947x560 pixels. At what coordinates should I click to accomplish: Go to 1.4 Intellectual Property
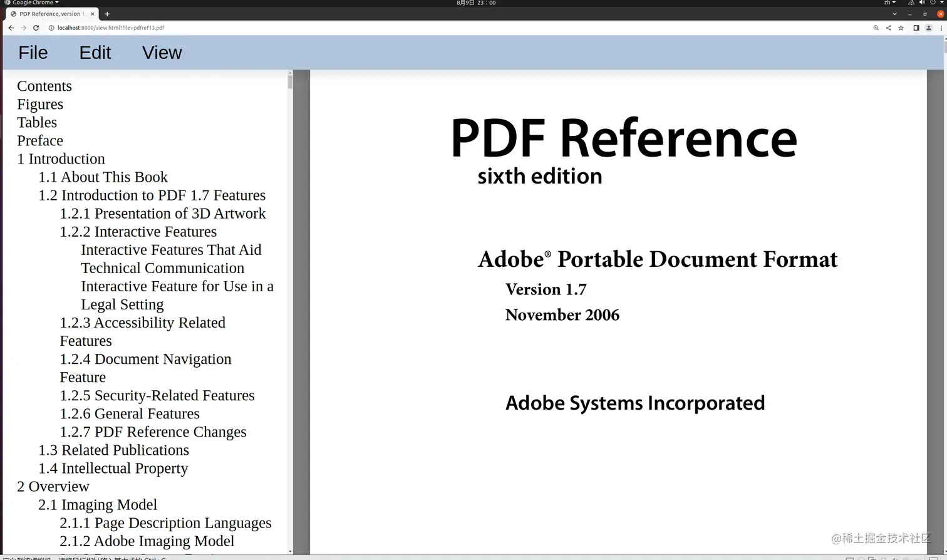coord(113,468)
